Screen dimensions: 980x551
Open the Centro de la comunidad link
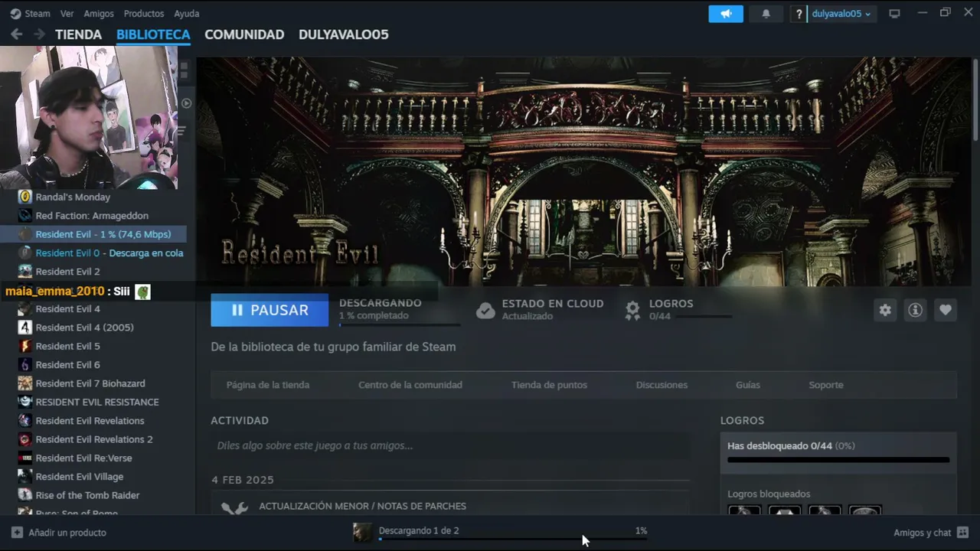410,385
